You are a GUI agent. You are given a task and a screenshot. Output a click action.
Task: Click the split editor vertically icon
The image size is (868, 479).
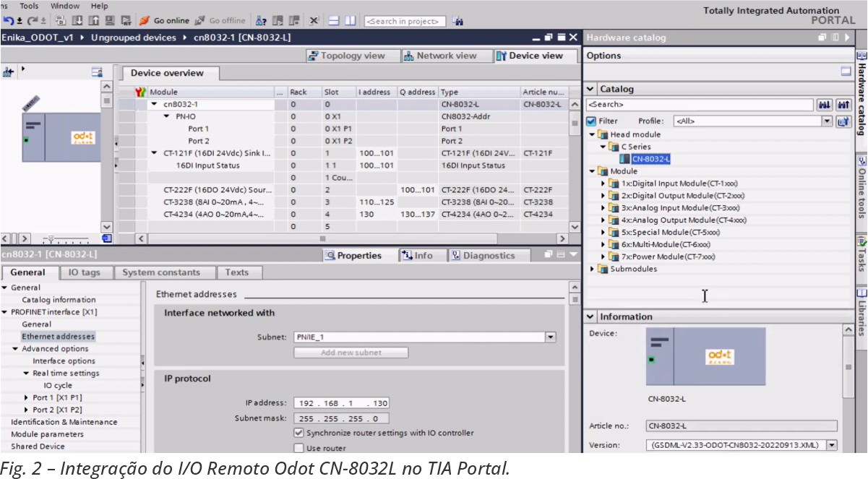tap(350, 20)
